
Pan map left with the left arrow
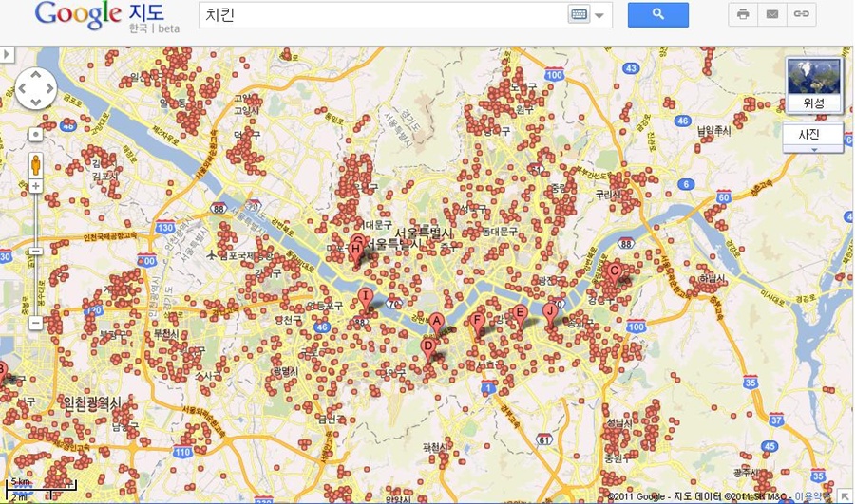[23, 88]
